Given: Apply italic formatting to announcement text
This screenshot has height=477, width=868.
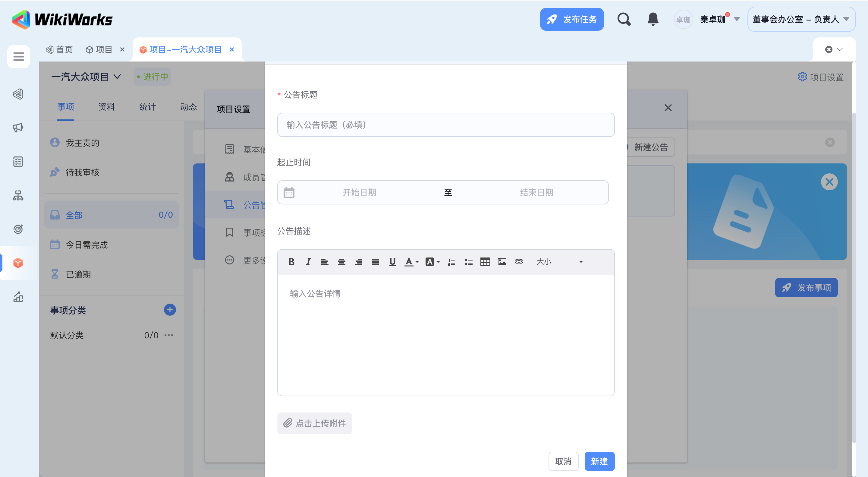Looking at the screenshot, I should pos(308,262).
